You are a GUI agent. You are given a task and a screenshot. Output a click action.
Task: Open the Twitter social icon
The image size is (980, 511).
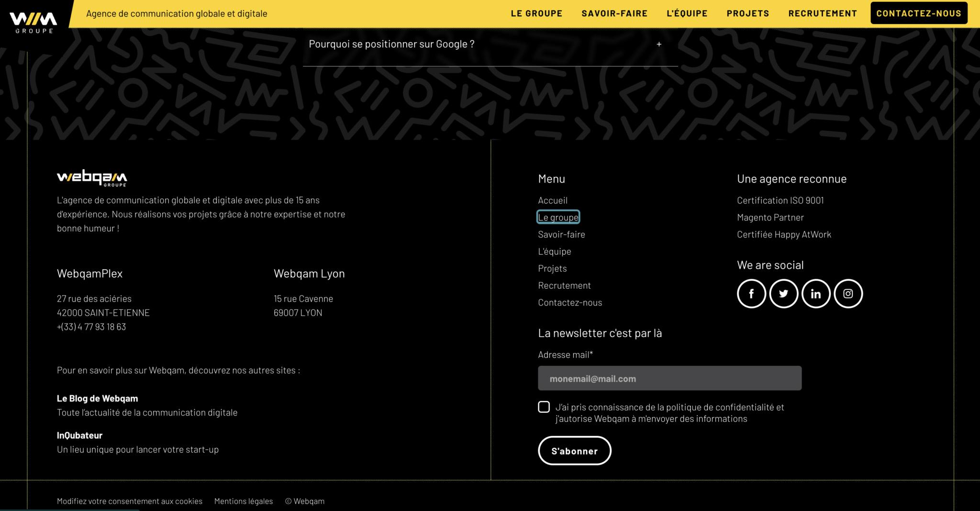tap(783, 294)
